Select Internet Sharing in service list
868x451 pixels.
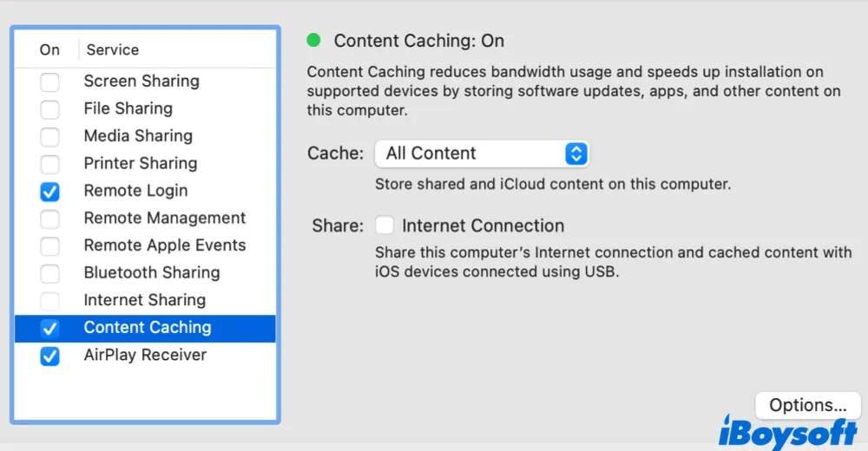tap(145, 300)
